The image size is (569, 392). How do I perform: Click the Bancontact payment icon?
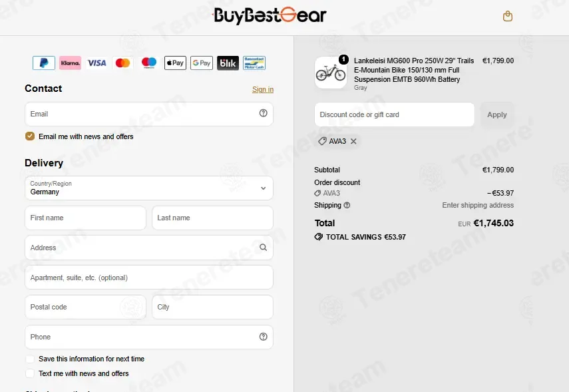tap(254, 63)
